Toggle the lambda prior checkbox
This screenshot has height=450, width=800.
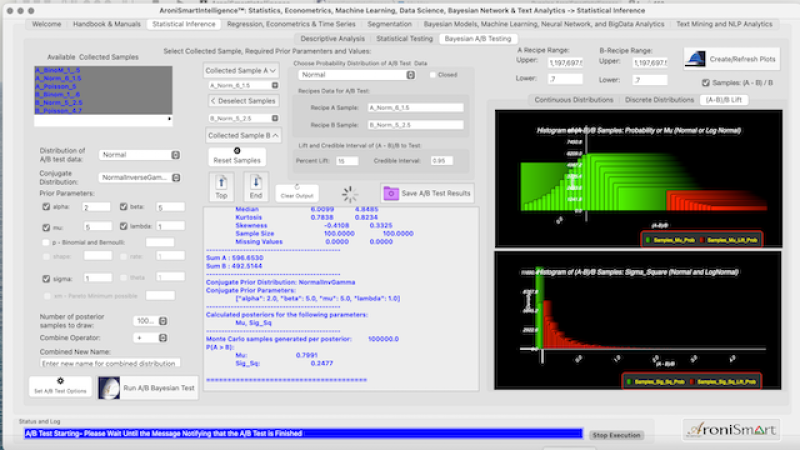(x=123, y=226)
